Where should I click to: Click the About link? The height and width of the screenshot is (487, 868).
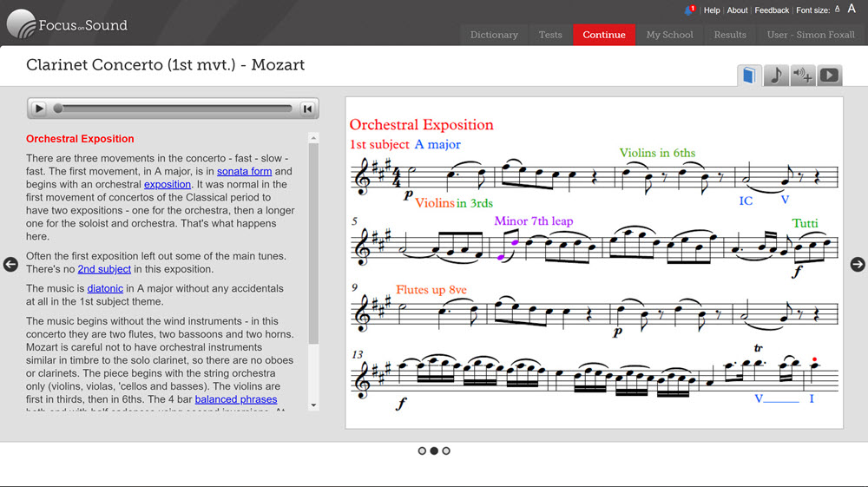pyautogui.click(x=737, y=10)
